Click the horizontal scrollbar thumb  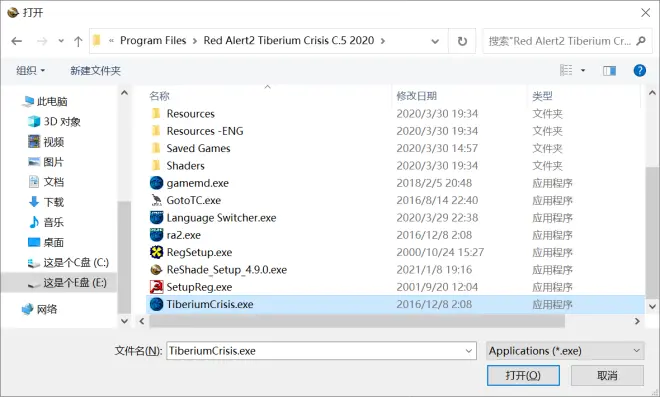pyautogui.click(x=357, y=321)
